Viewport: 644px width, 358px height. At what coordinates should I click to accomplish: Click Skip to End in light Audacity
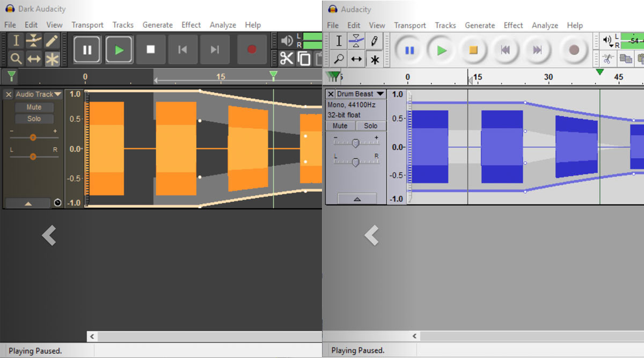click(x=537, y=50)
